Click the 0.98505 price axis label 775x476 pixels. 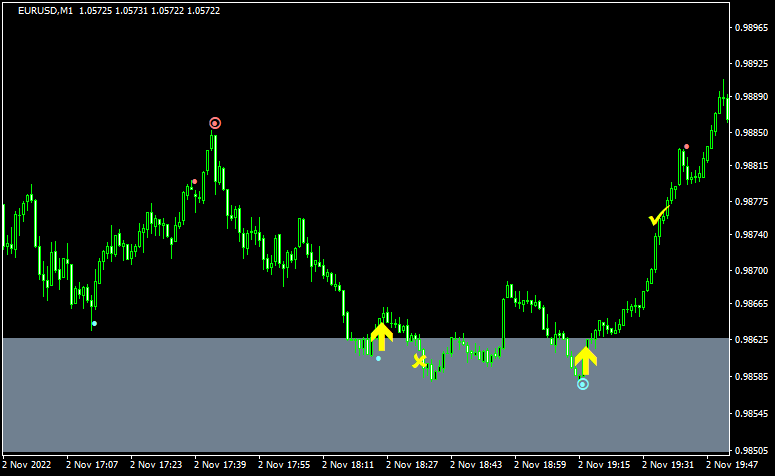[x=750, y=450]
